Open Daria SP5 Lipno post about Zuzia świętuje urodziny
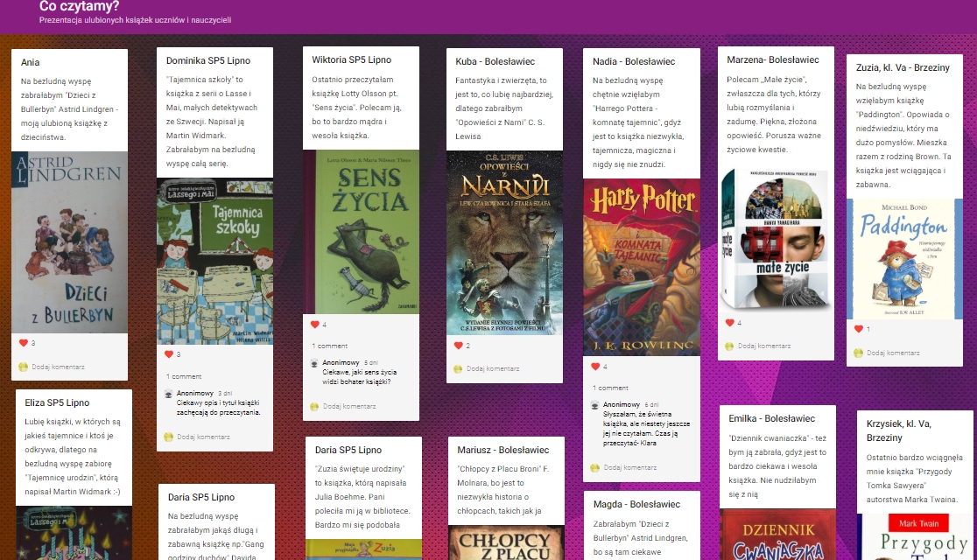Image resolution: width=977 pixels, height=560 pixels. (348, 450)
